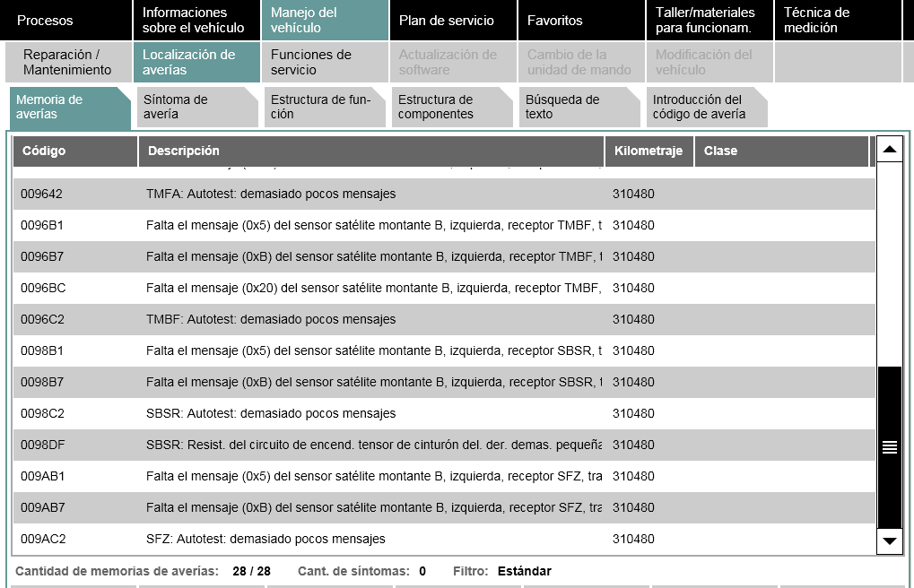
Task: Open the Procesos main tab
Action: point(65,21)
